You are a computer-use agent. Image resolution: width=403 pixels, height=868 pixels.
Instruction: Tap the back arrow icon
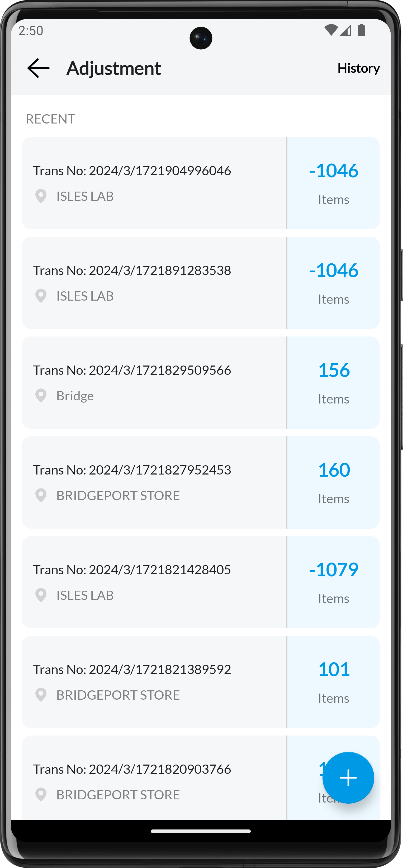click(x=38, y=68)
